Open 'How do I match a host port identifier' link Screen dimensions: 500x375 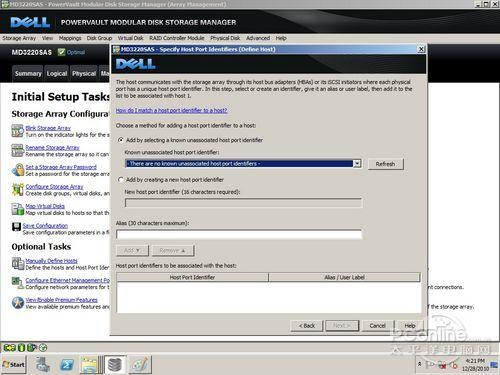click(171, 110)
